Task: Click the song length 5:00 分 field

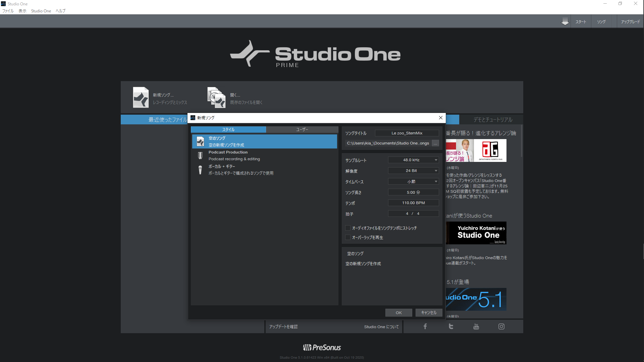Action: pos(413,192)
